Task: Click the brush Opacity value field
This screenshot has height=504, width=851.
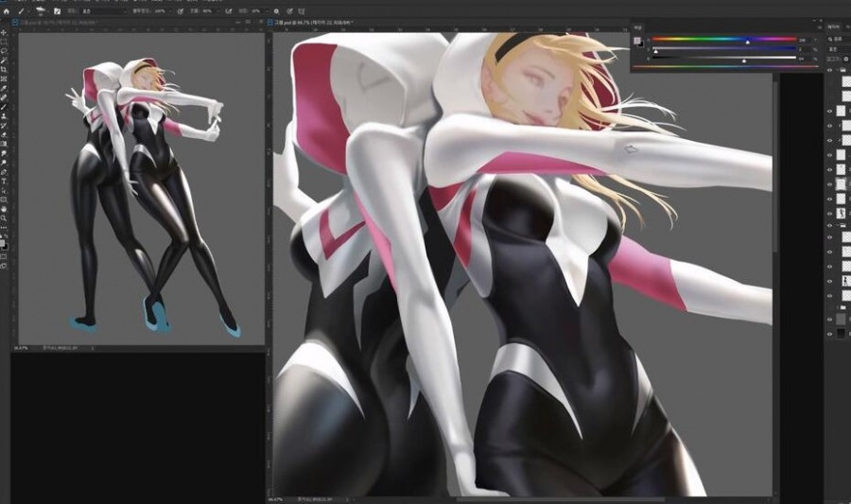Action: point(160,11)
